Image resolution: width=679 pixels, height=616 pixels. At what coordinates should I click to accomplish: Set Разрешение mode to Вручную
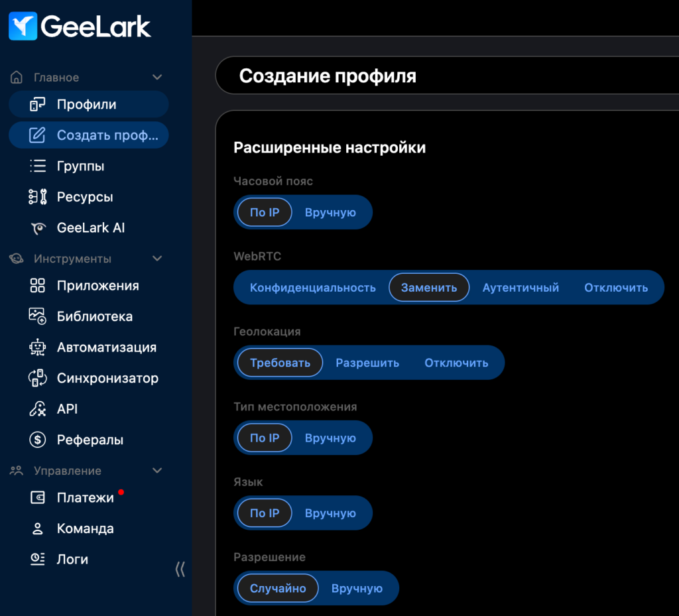pos(357,587)
